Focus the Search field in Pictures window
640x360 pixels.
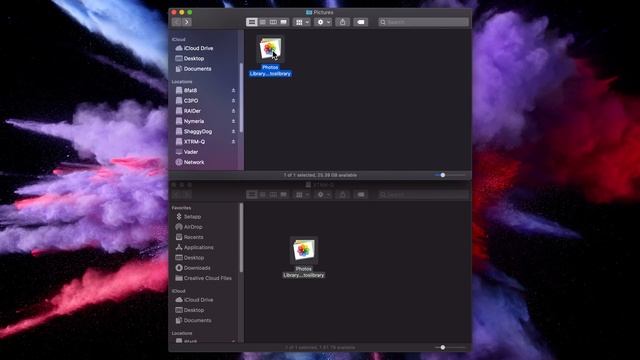click(x=423, y=22)
